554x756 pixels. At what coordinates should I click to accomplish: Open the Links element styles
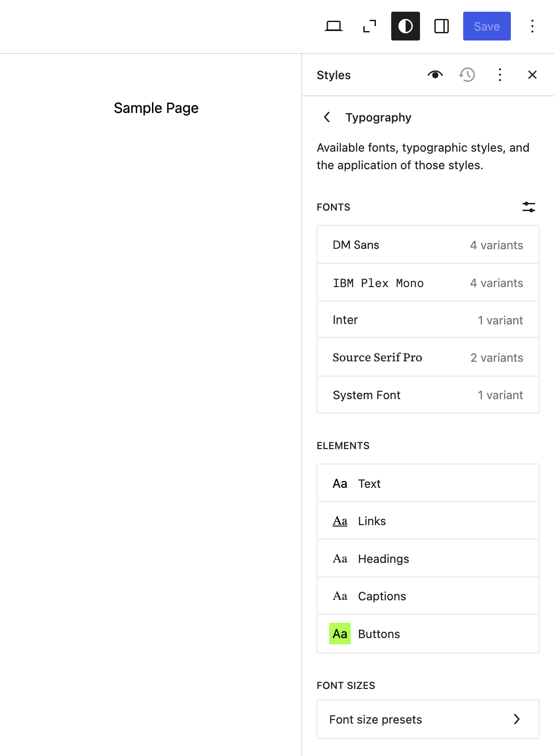click(427, 521)
